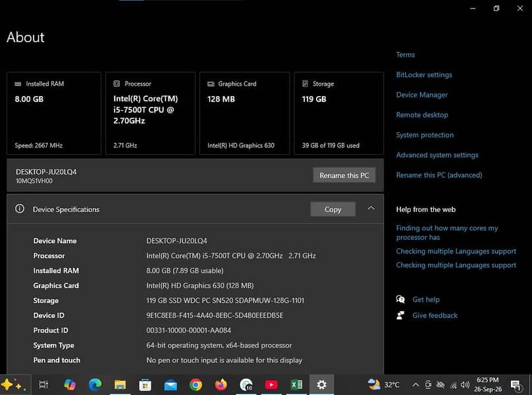Click the Device Name value in specifications
The height and width of the screenshot is (395, 532).
pyautogui.click(x=176, y=240)
